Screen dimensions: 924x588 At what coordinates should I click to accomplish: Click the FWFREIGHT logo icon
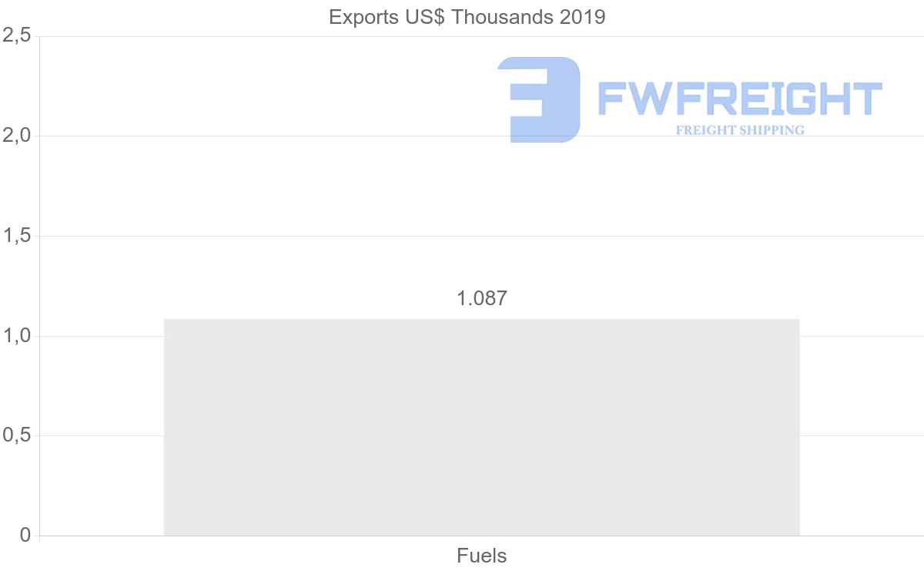(539, 99)
